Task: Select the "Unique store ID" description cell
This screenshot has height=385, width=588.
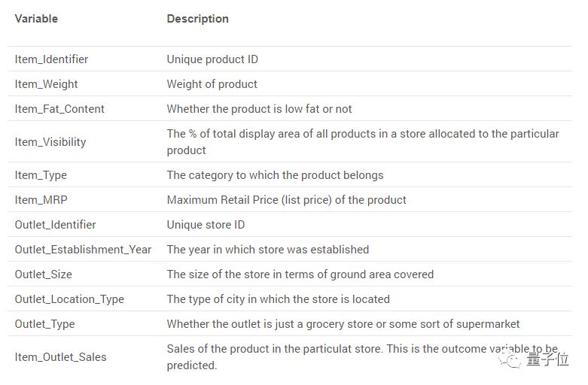Action: [206, 225]
